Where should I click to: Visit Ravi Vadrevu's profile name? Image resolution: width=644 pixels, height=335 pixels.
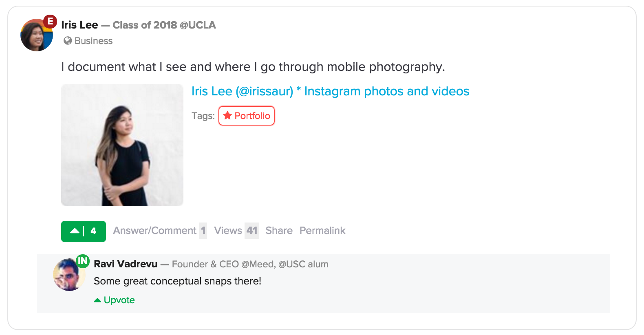[x=126, y=264]
